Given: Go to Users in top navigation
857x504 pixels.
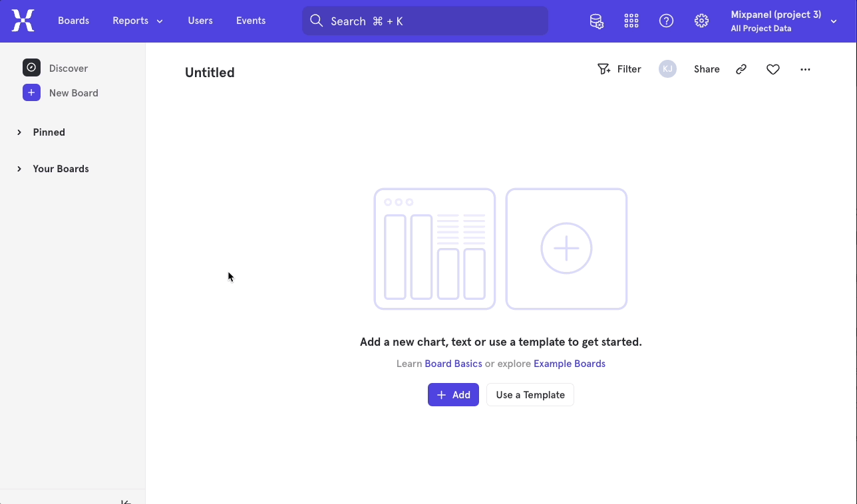Looking at the screenshot, I should coord(200,21).
